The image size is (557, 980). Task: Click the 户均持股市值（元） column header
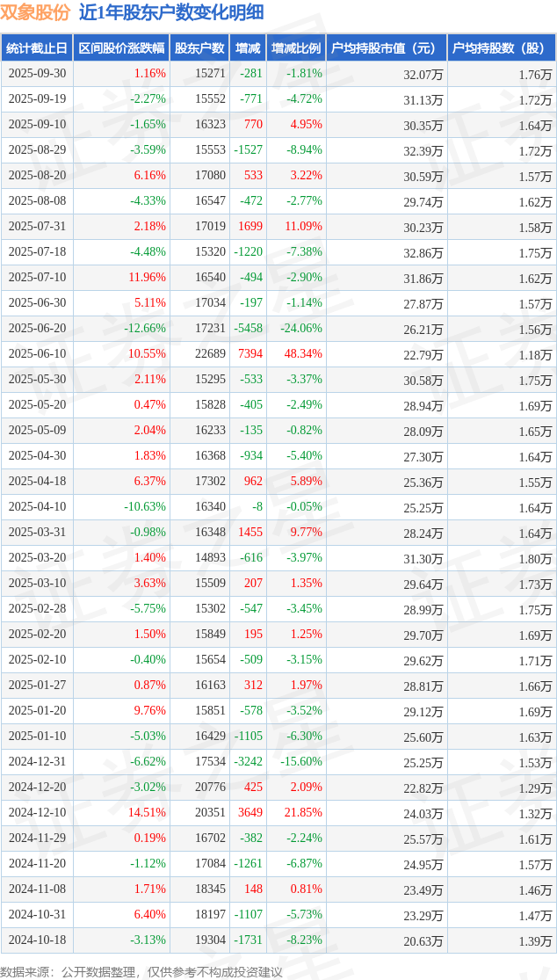click(x=386, y=48)
